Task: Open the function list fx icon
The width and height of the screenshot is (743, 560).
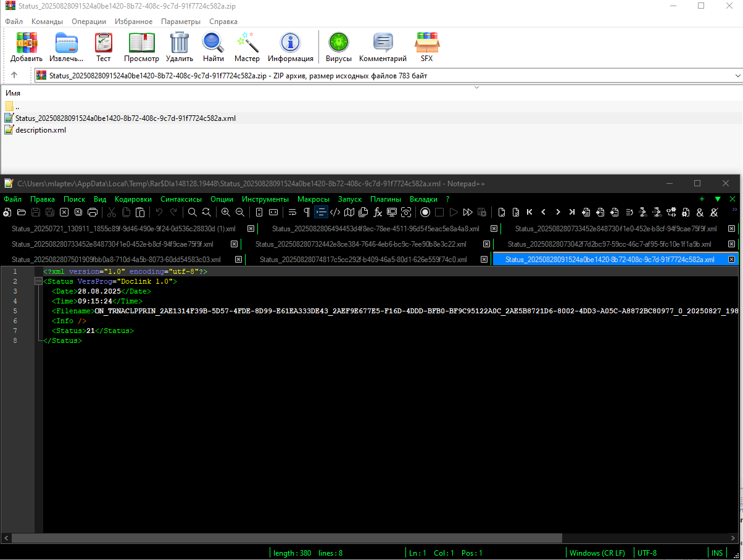Action: click(x=378, y=212)
